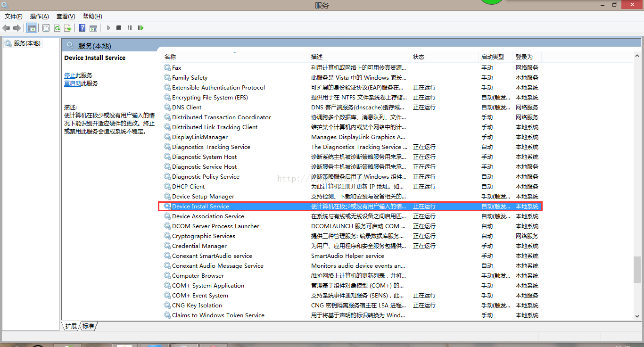Image resolution: width=644 pixels, height=347 pixels.
Task: Select the highlighted Device Install Service row
Action: [x=351, y=206]
